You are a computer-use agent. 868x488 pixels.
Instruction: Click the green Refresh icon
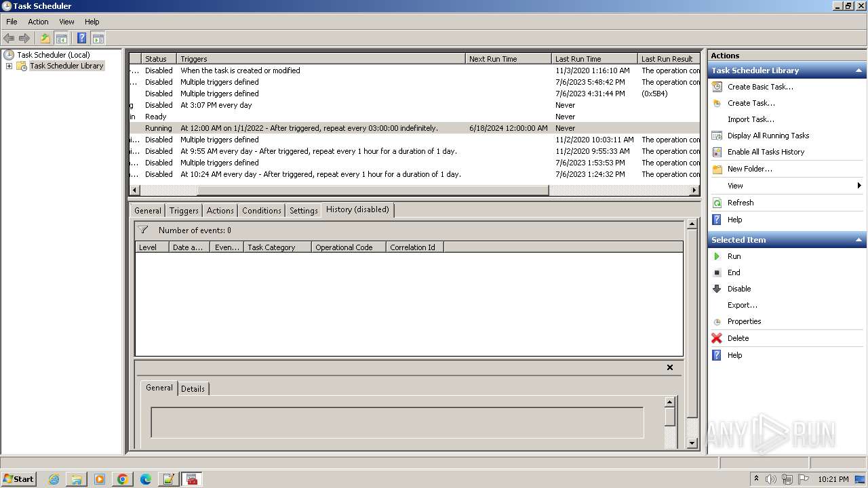click(x=717, y=203)
